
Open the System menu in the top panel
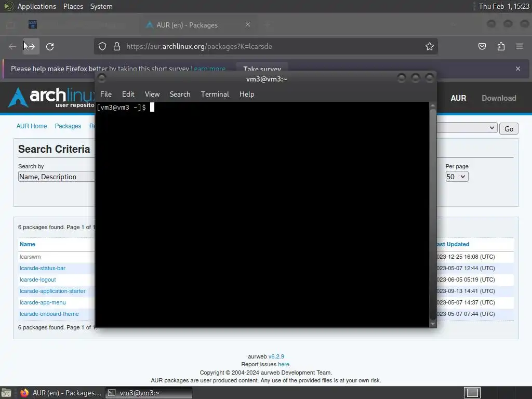pos(101,6)
